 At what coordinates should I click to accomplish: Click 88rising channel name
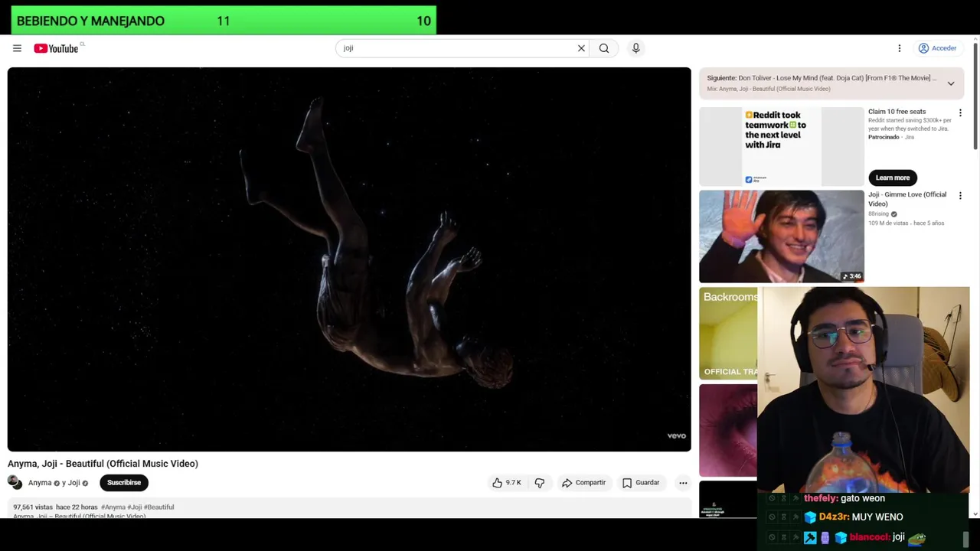(x=878, y=214)
